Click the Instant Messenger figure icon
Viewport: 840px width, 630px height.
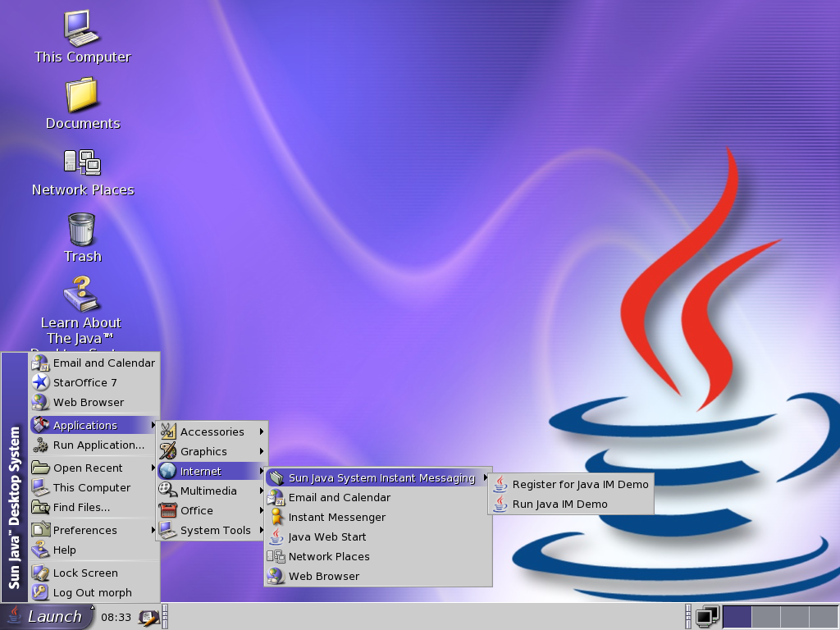pyautogui.click(x=276, y=517)
